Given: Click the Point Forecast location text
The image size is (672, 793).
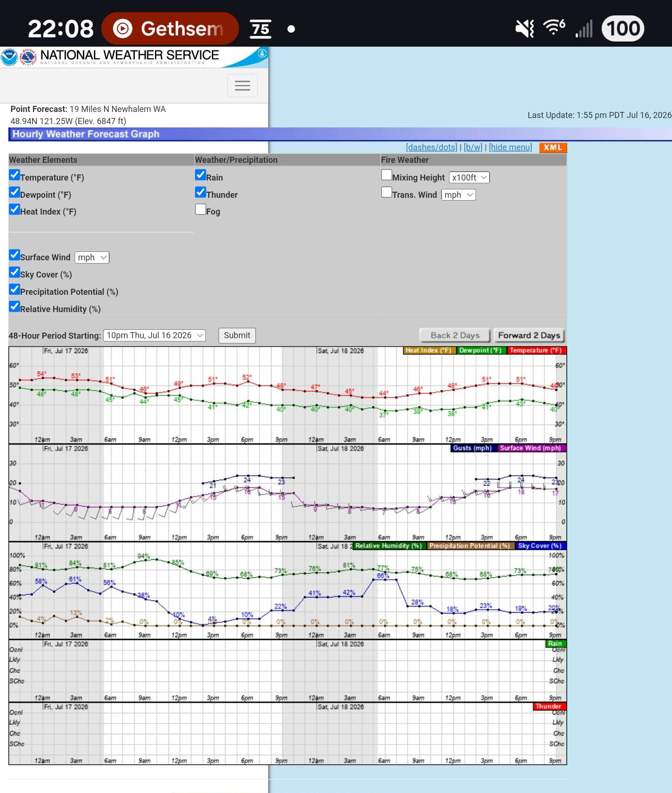Looking at the screenshot, I should (88, 109).
